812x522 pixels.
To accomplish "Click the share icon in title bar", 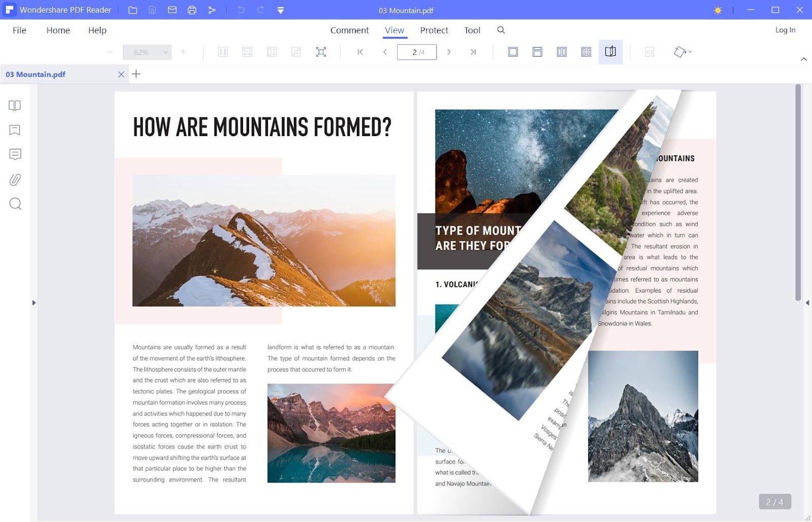I will (212, 10).
